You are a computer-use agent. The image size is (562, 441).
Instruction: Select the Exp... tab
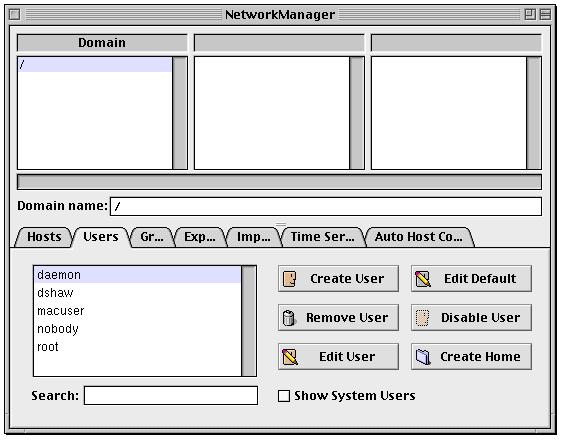coord(200,237)
